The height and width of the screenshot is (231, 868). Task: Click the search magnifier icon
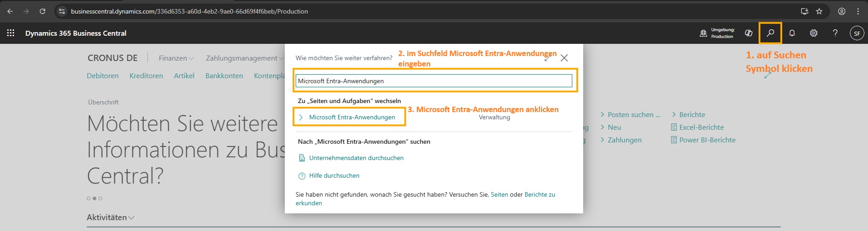770,33
